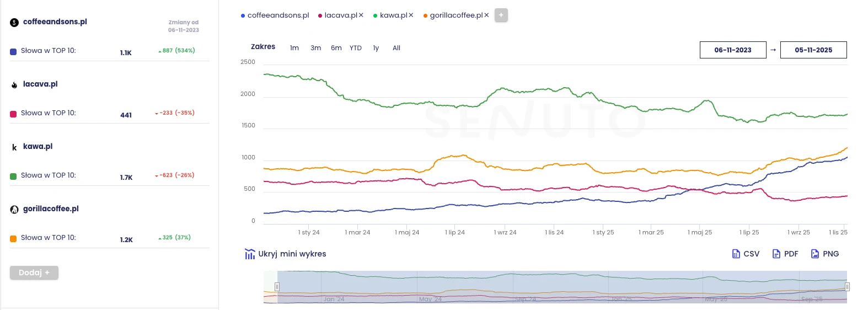Click the kawa.pl domain heading
This screenshot has width=868, height=310.
(38, 146)
